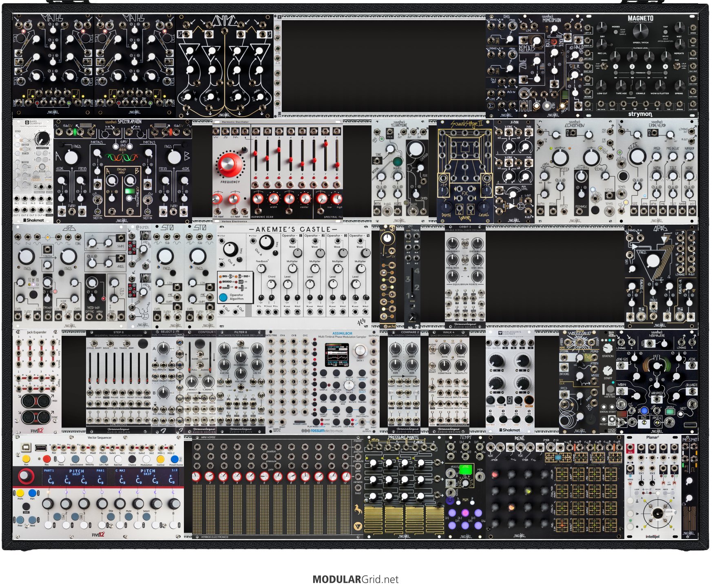Click the WOW & FLUTTER knob on Magneto

(661, 86)
